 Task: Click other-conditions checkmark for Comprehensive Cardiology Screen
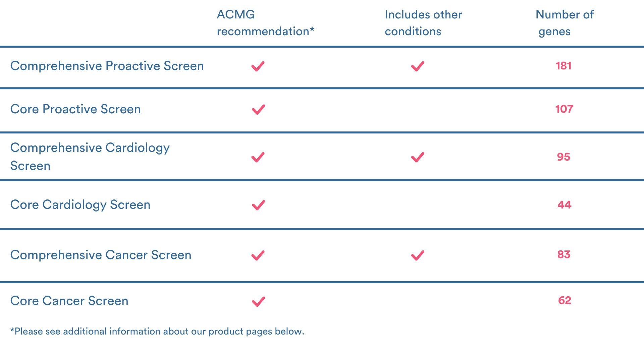418,157
